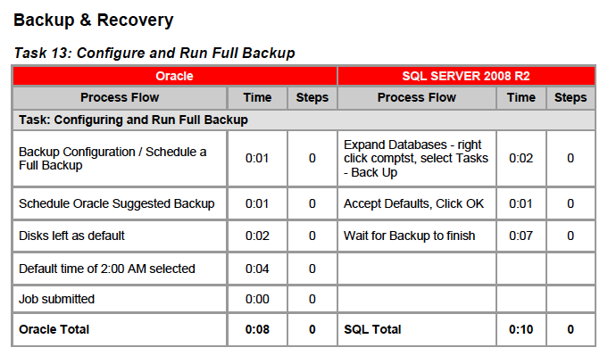Click the Oracle Total label
Image resolution: width=608 pixels, height=364 pixels.
54,329
